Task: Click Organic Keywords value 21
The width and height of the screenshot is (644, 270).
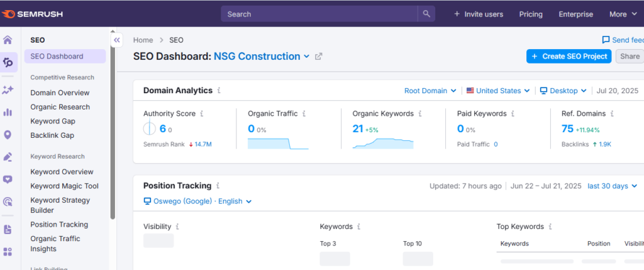Action: (x=358, y=128)
